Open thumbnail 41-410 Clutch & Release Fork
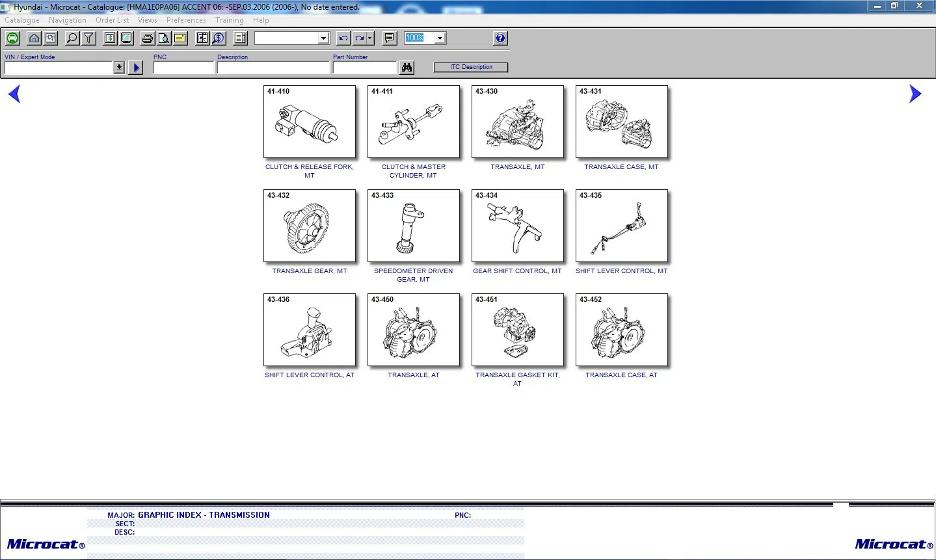The height and width of the screenshot is (560, 936). pyautogui.click(x=310, y=122)
